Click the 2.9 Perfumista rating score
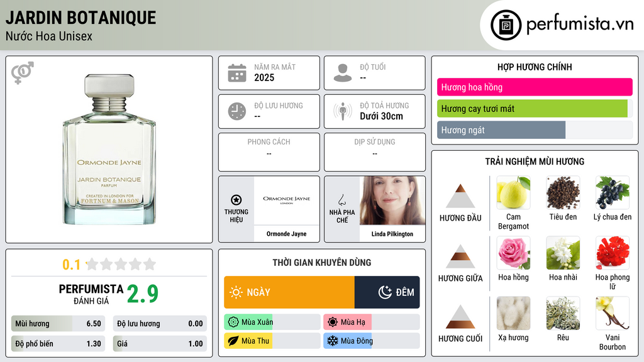Viewport: 644px width, 362px height. click(x=143, y=294)
